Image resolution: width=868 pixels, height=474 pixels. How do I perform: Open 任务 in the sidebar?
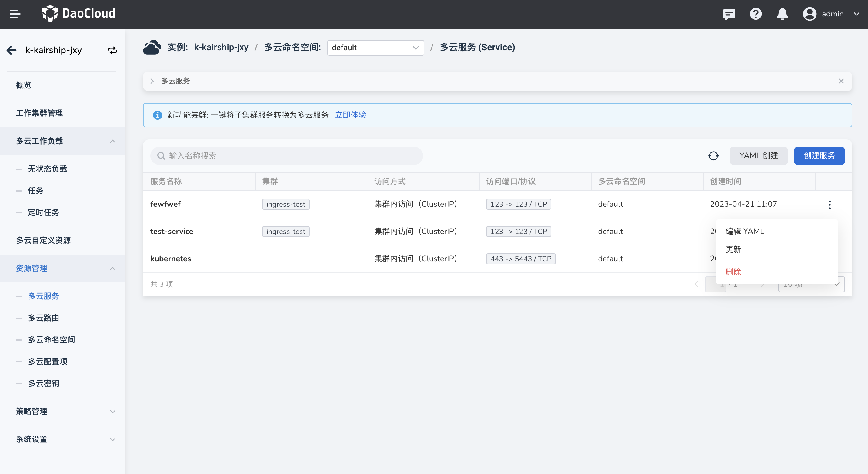click(x=36, y=191)
